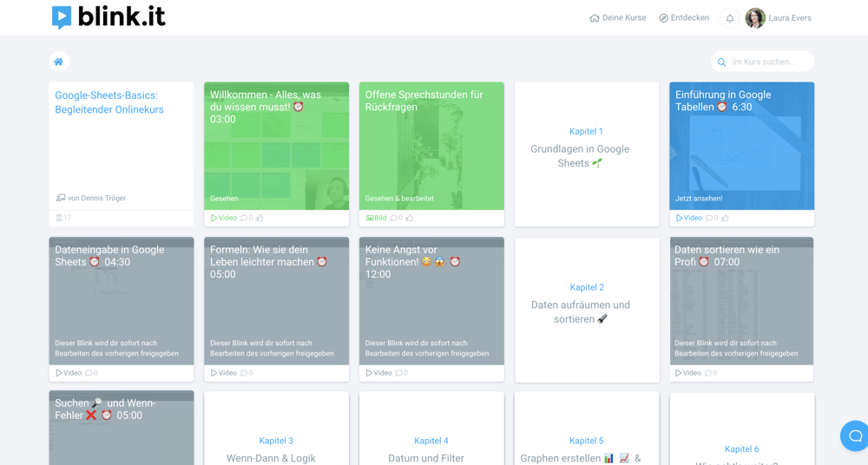Click the search magnifier icon
Viewport: 868px width, 465px height.
[722, 62]
